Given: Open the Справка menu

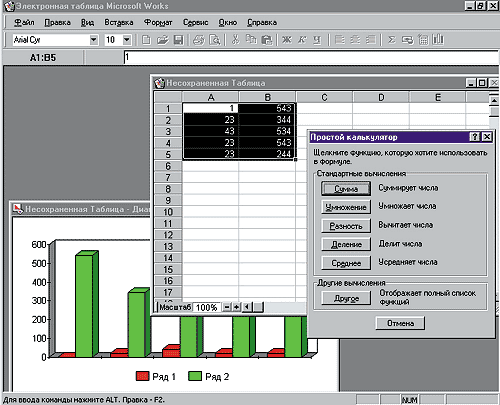Looking at the screenshot, I should coord(262,22).
